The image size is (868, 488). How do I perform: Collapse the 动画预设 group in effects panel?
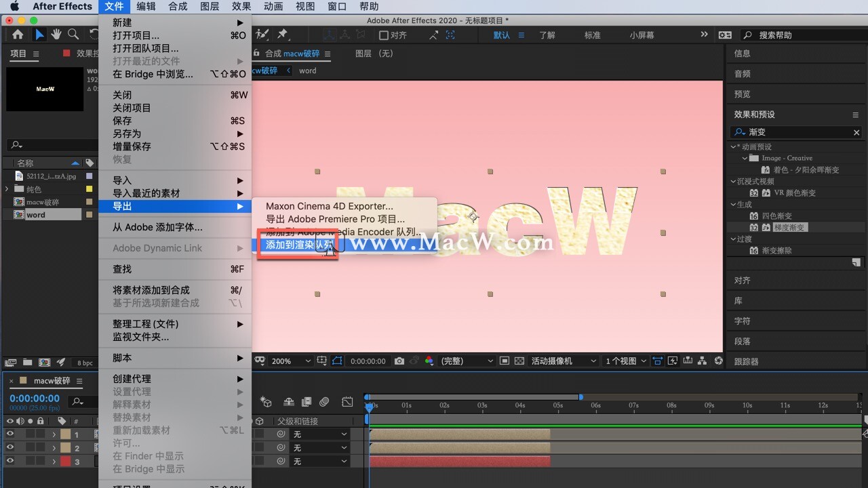734,146
